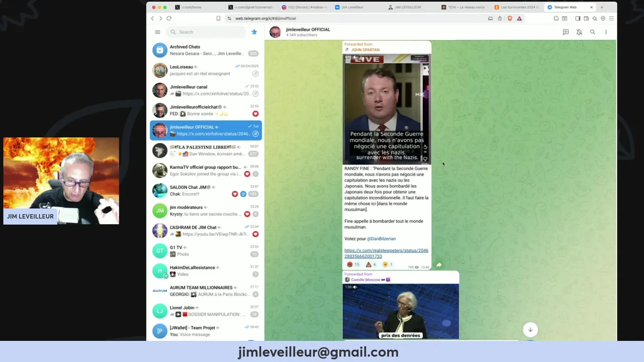644x362 pixels.
Task: Click the channel avatar in the header
Action: point(275,32)
